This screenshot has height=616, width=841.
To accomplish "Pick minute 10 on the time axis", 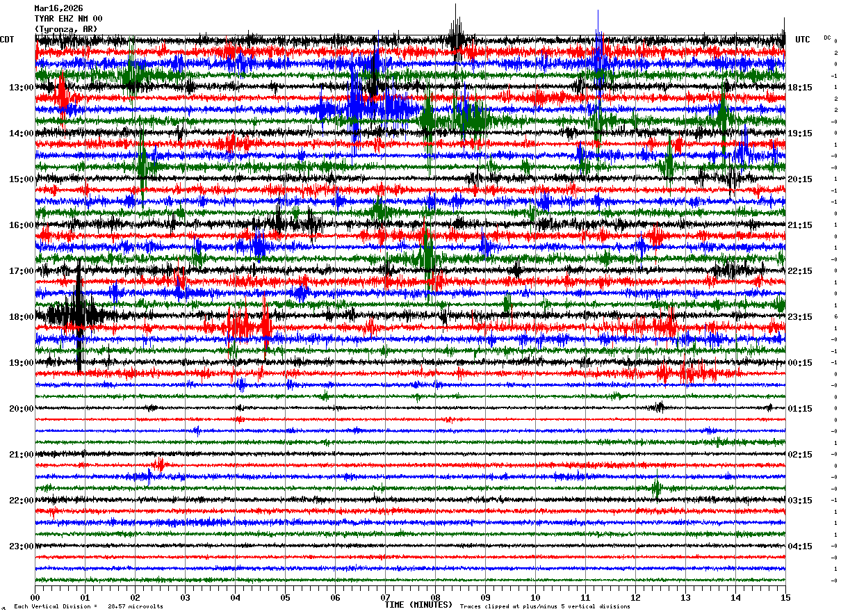I will (x=535, y=597).
